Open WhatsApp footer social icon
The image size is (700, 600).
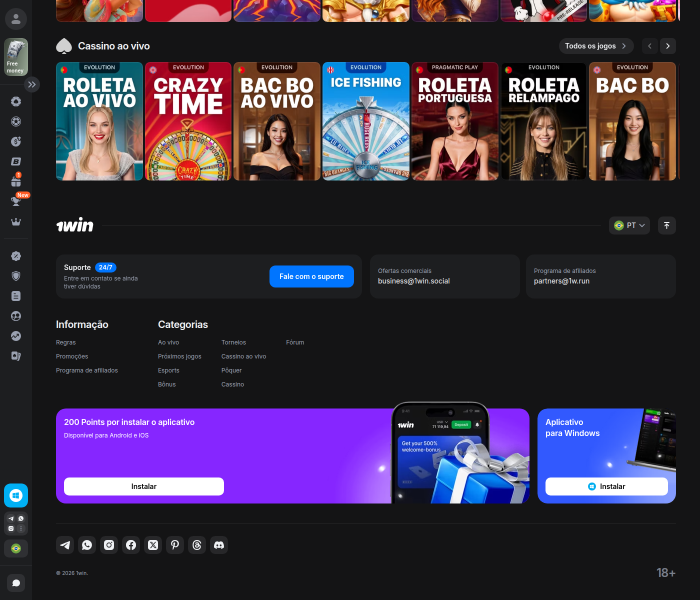87,545
